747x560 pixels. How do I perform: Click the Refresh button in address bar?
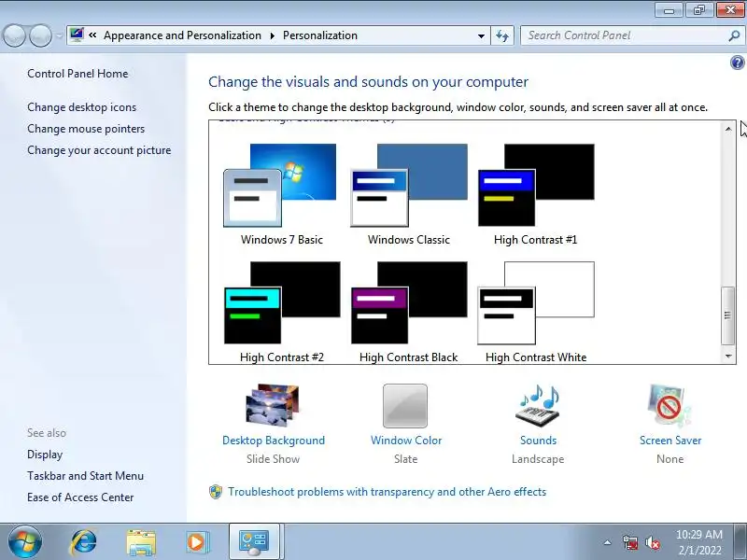[x=502, y=35]
